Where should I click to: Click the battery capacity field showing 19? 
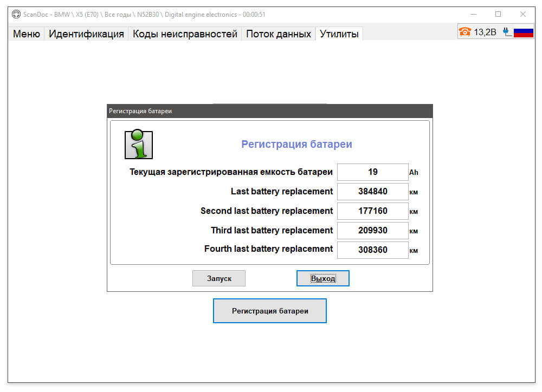click(373, 172)
